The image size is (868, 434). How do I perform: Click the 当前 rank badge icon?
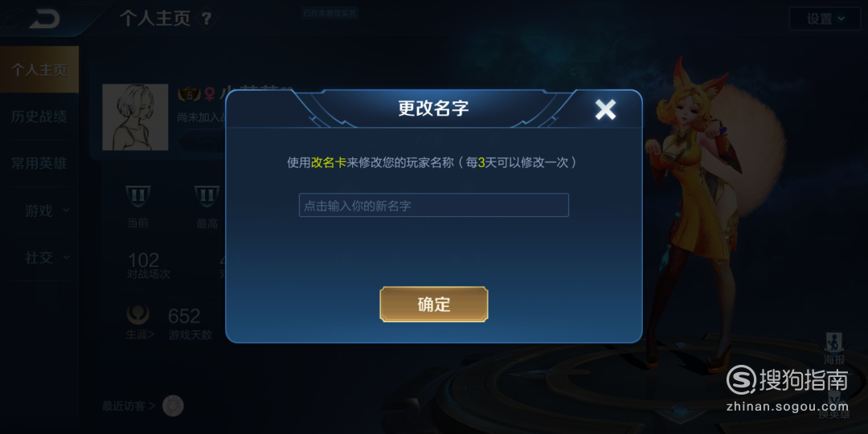(x=137, y=197)
